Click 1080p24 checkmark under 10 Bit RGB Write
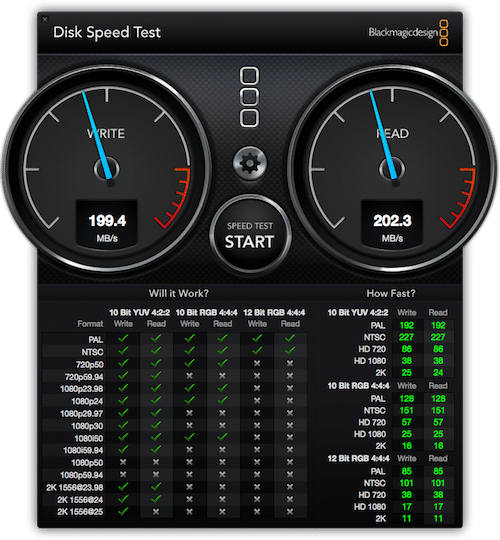This screenshot has width=500, height=540. point(189,400)
